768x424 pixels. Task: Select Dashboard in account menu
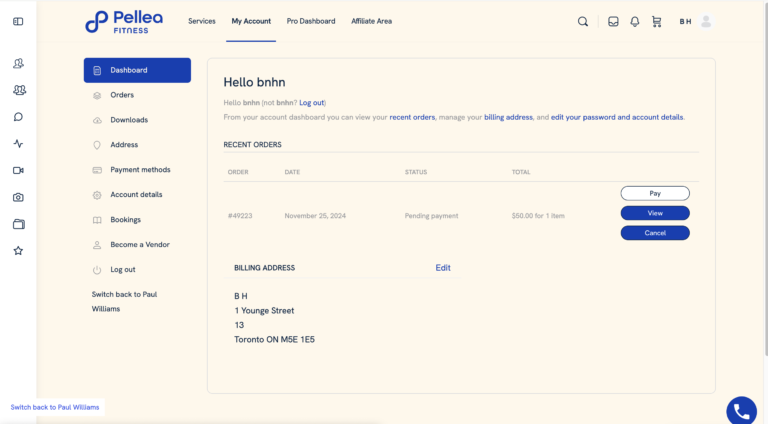tap(137, 70)
